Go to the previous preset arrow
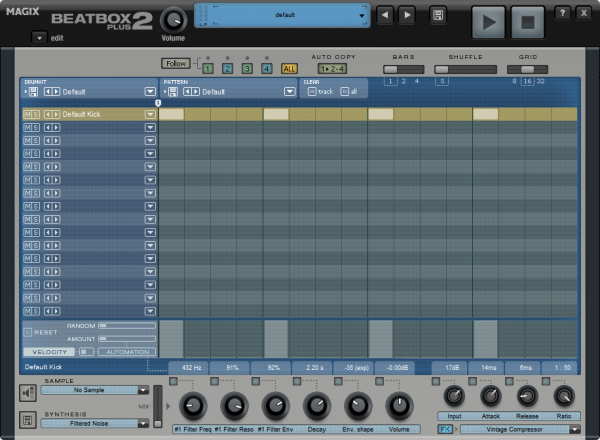Viewport: 600px width, 440px height. pos(385,16)
